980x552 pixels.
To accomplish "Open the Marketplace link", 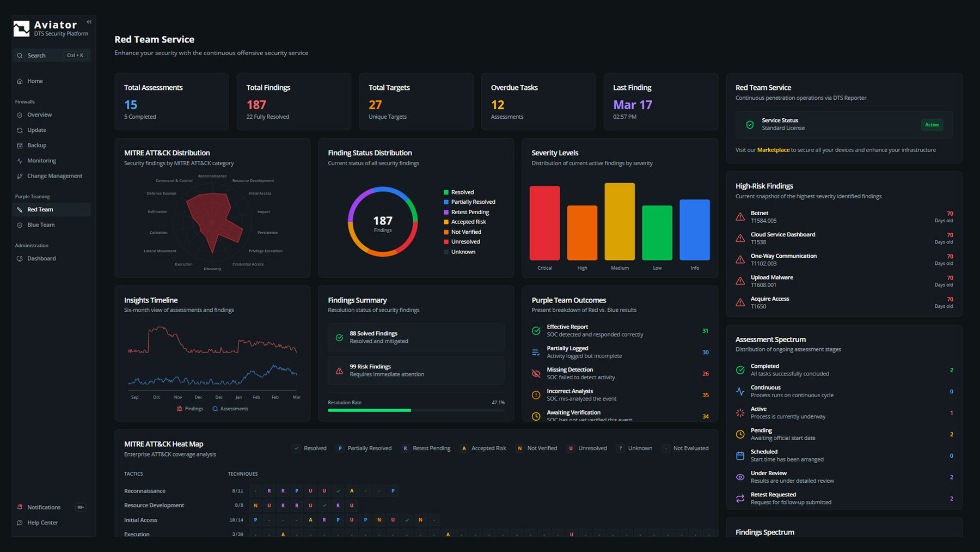I will pyautogui.click(x=773, y=150).
